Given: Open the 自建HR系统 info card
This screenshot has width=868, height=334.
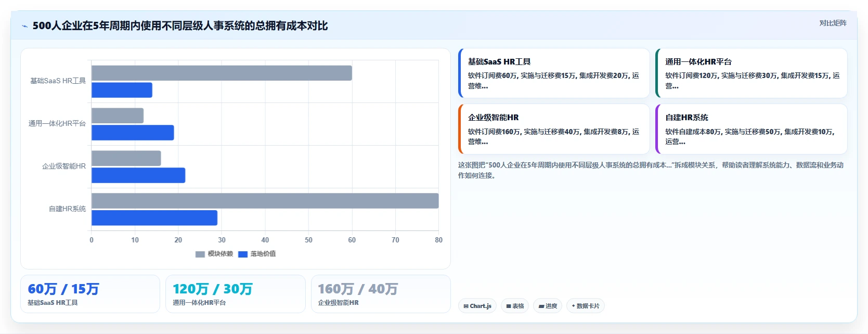Looking at the screenshot, I should pos(752,129).
